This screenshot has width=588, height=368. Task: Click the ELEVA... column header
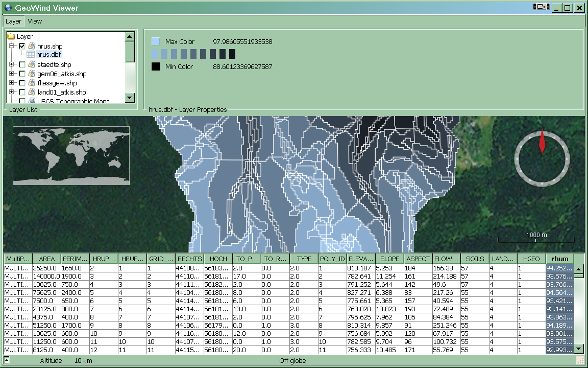360,259
